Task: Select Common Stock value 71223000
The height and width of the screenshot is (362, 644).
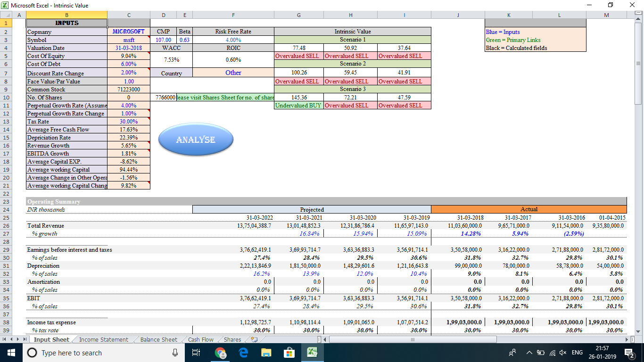Action: point(129,89)
